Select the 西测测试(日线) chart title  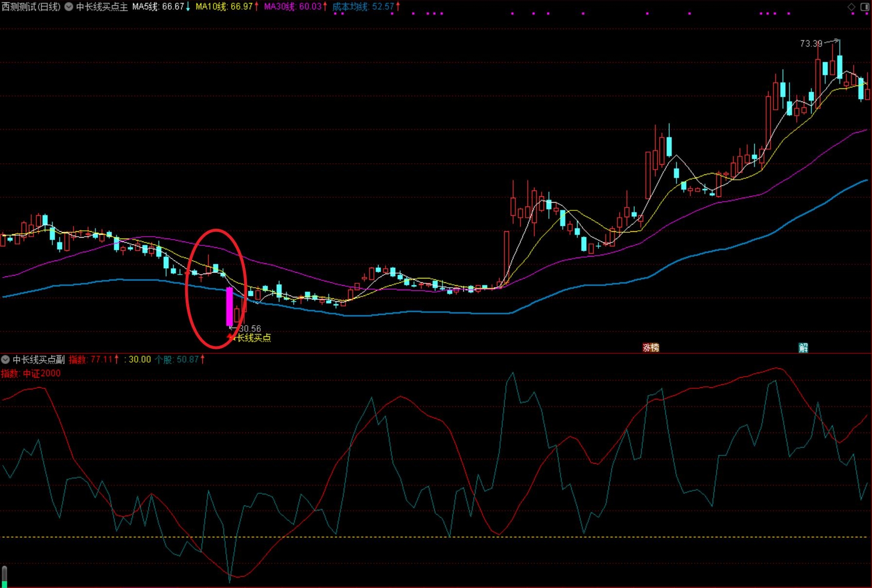tap(31, 7)
